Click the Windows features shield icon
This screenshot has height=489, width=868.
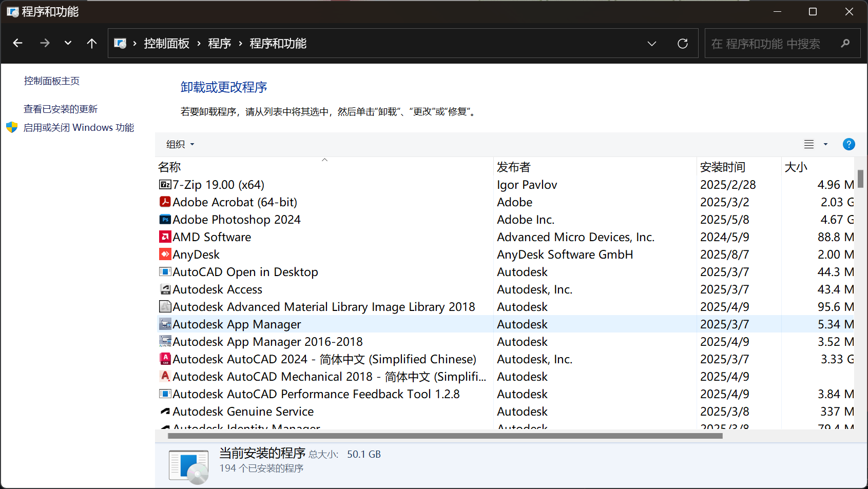coord(12,127)
